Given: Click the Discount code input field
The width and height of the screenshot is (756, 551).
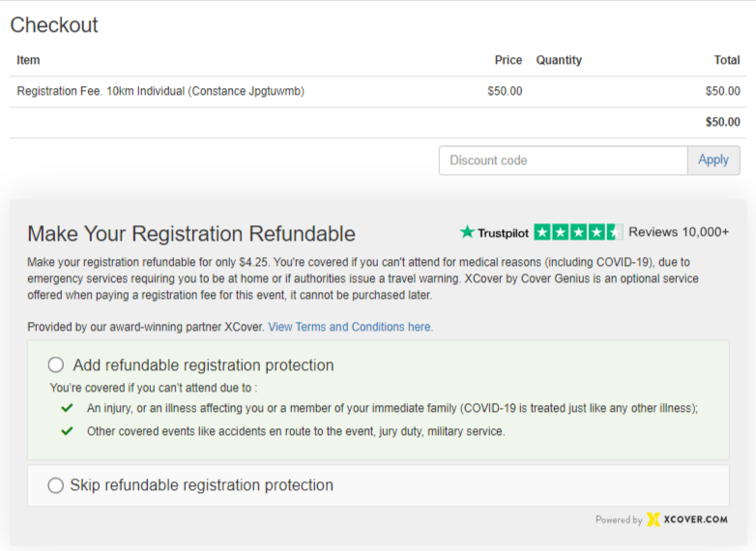Looking at the screenshot, I should click(563, 160).
